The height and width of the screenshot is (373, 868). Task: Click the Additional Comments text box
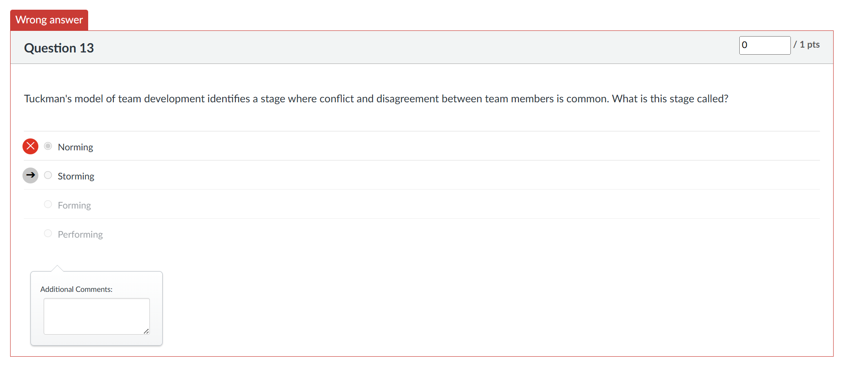[x=97, y=316]
